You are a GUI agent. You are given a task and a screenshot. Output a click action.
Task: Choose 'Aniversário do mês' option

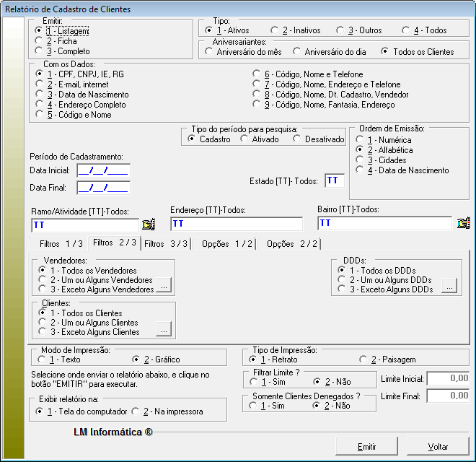coord(209,51)
